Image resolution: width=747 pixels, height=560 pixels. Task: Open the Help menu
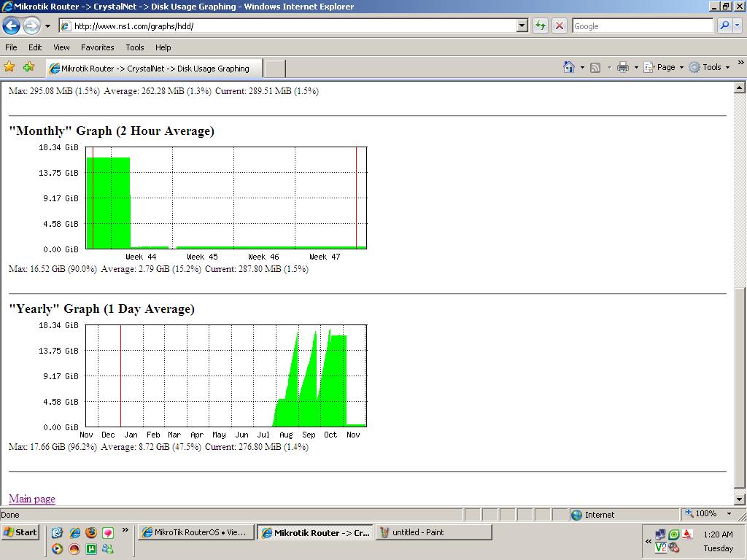pyautogui.click(x=163, y=47)
